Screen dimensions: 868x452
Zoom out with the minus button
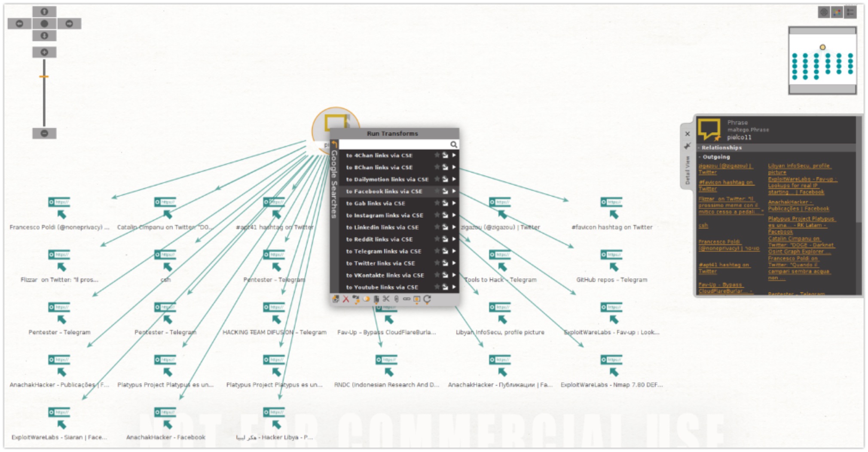pyautogui.click(x=44, y=134)
